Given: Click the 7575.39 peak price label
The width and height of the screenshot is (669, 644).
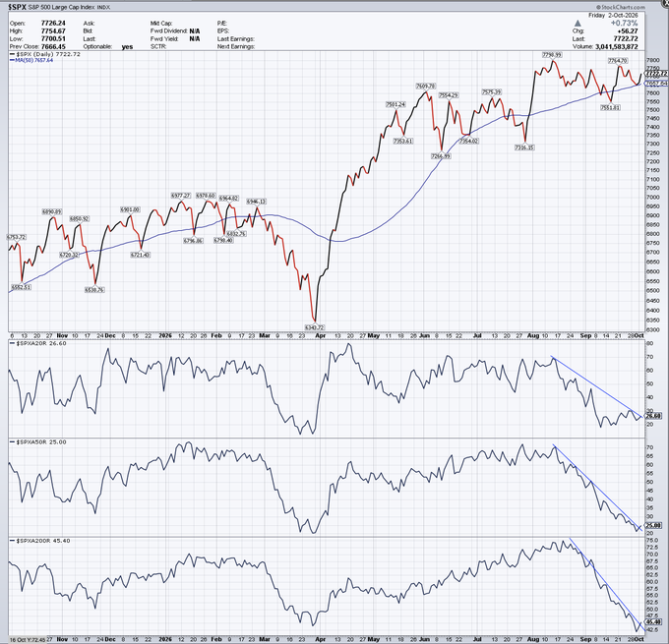Looking at the screenshot, I should 492,92.
